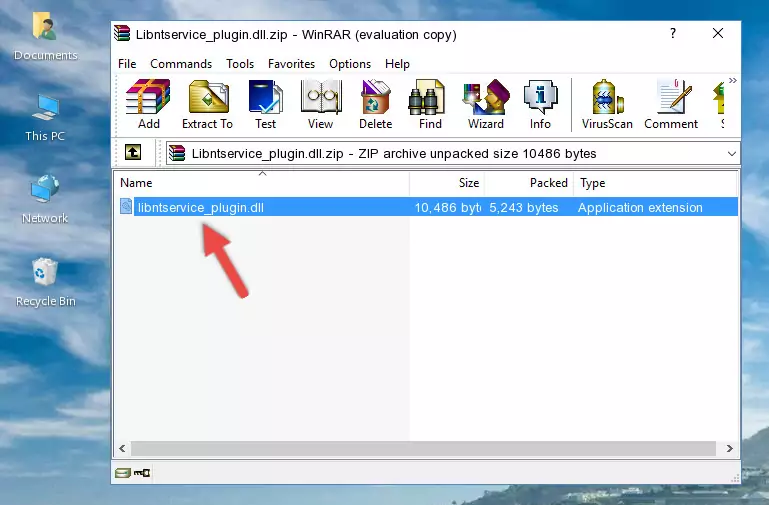Launch the Wizard tool

(486, 104)
